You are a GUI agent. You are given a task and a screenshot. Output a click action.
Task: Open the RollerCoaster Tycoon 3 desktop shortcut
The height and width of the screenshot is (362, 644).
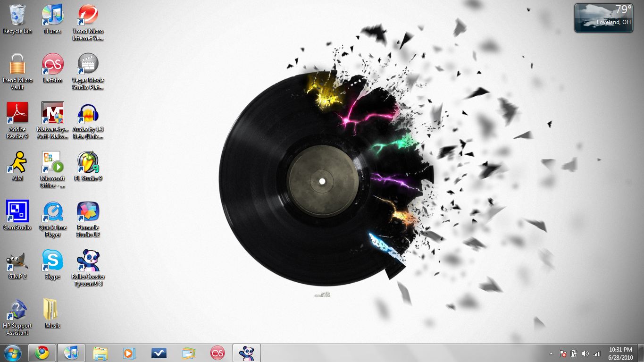click(x=88, y=261)
